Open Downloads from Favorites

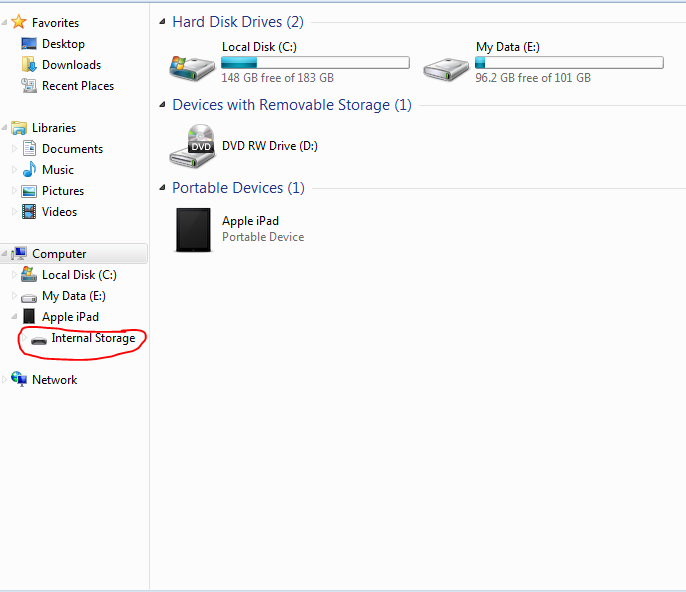[x=71, y=65]
